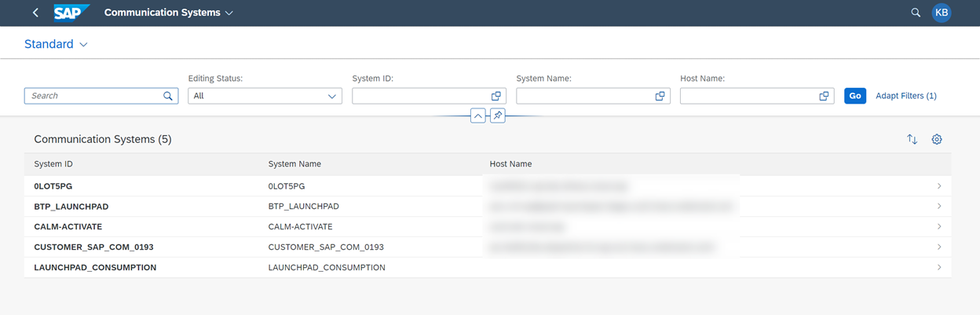Image resolution: width=980 pixels, height=315 pixels.
Task: Click the Host Name column header
Action: pyautogui.click(x=510, y=164)
